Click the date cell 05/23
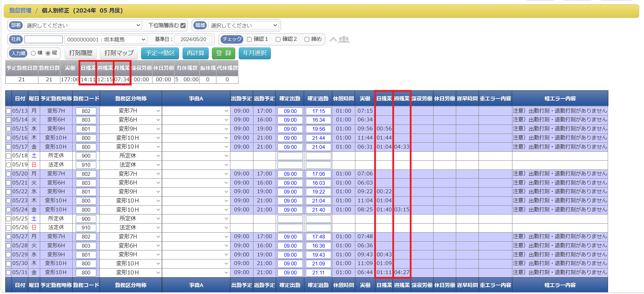 click(20, 201)
